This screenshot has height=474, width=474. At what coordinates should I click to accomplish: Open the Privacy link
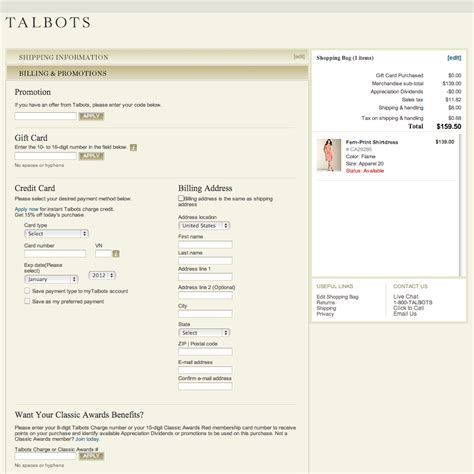coord(325,314)
